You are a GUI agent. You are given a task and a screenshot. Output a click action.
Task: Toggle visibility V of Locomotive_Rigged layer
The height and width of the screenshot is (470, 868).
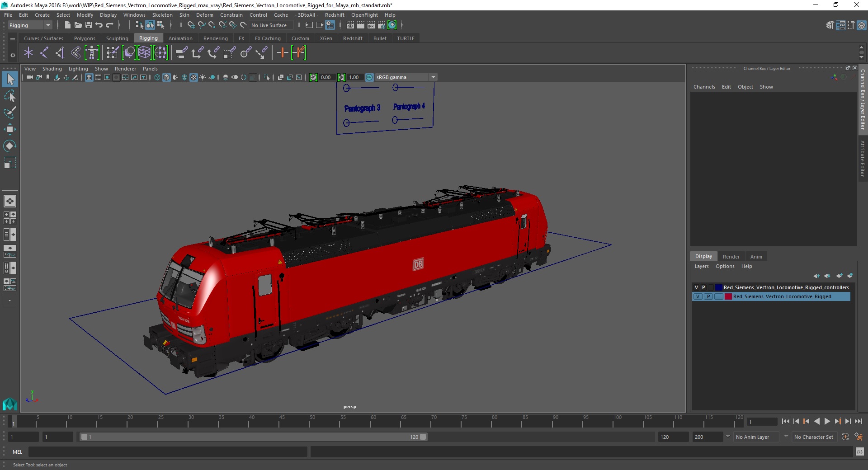pyautogui.click(x=698, y=296)
